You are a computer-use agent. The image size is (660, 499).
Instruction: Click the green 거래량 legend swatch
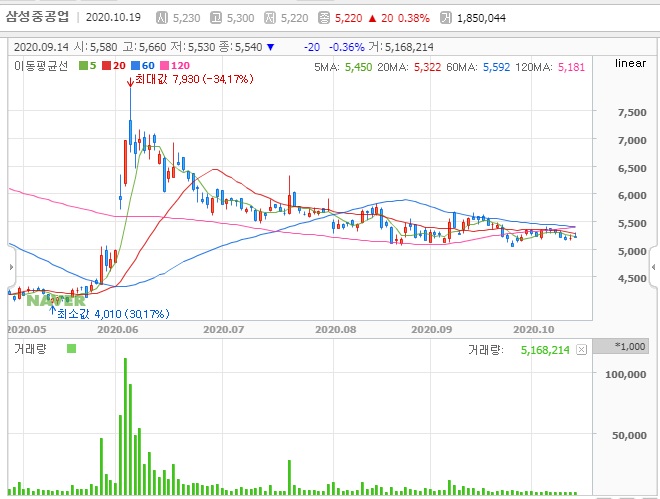(72, 348)
